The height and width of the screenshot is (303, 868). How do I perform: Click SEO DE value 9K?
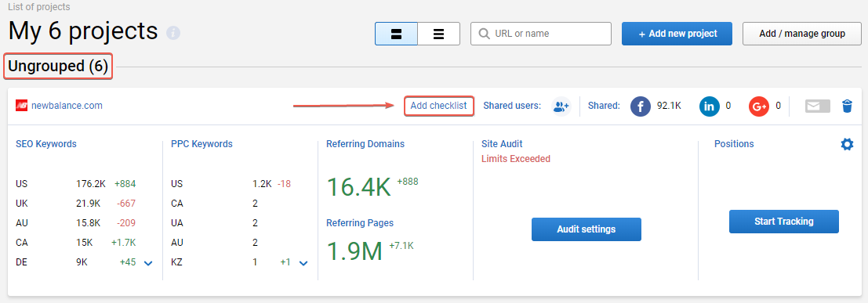click(82, 262)
